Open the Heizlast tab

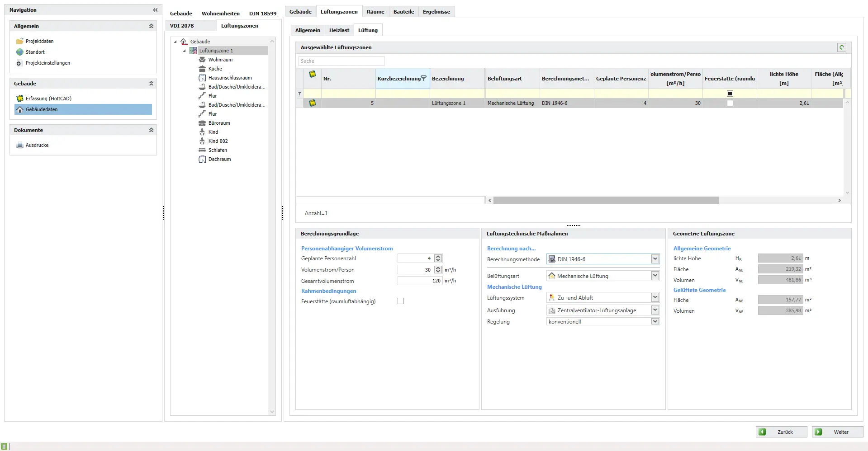(x=339, y=30)
